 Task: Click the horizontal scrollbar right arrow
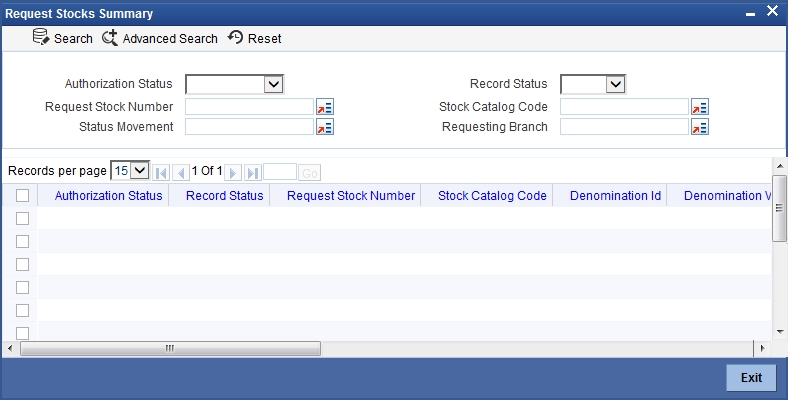click(762, 348)
